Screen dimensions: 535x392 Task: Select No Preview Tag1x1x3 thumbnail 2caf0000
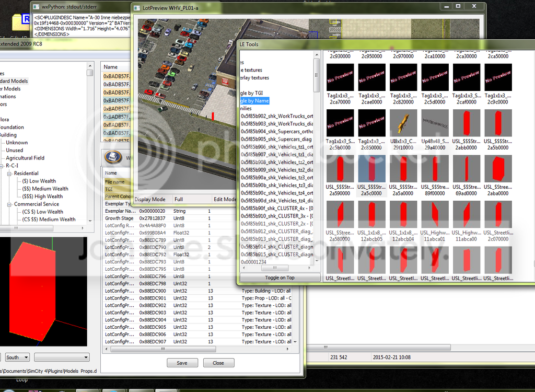coord(467,77)
